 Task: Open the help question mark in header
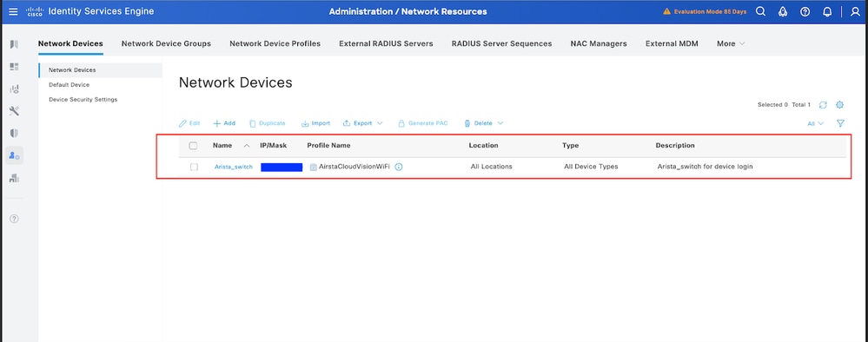[805, 11]
